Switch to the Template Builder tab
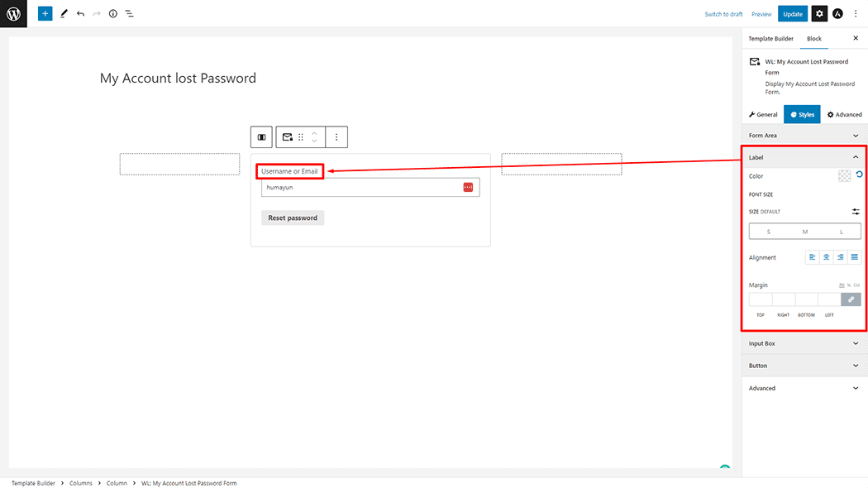The width and height of the screenshot is (868, 488). point(770,39)
